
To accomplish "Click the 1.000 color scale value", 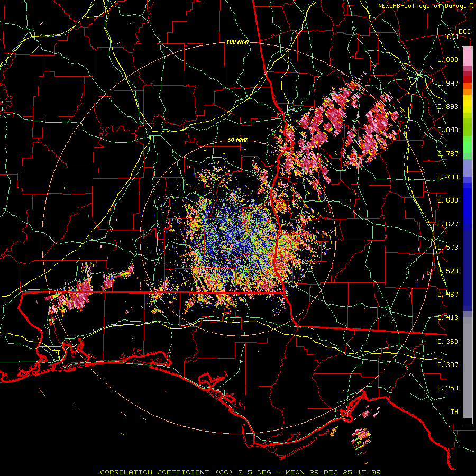I will pos(448,59).
